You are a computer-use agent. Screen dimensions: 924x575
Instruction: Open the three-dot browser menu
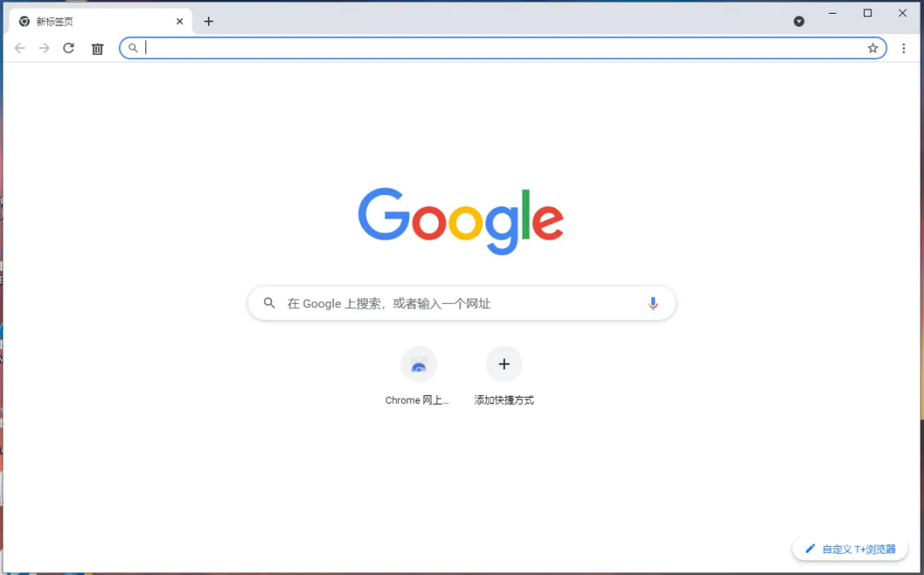point(903,48)
